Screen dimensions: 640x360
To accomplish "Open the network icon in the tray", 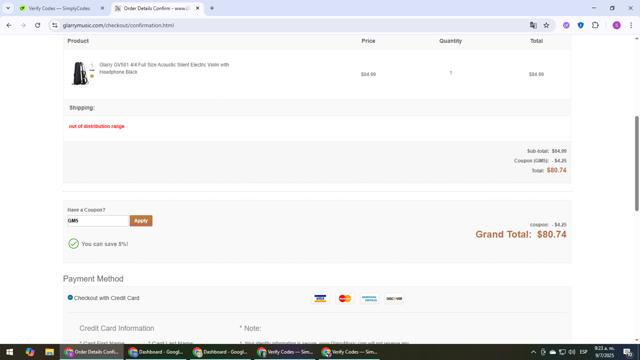I will click(562, 352).
